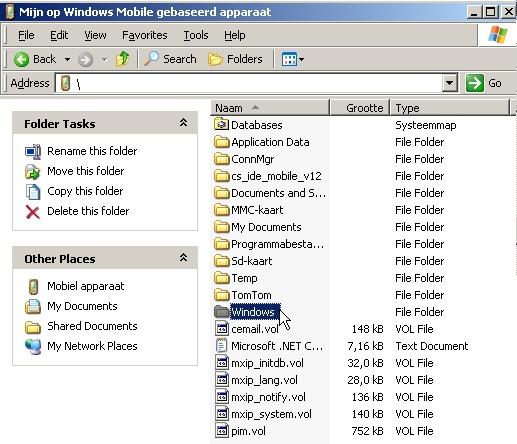The image size is (517, 444).
Task: Open the View menu
Action: (95, 35)
